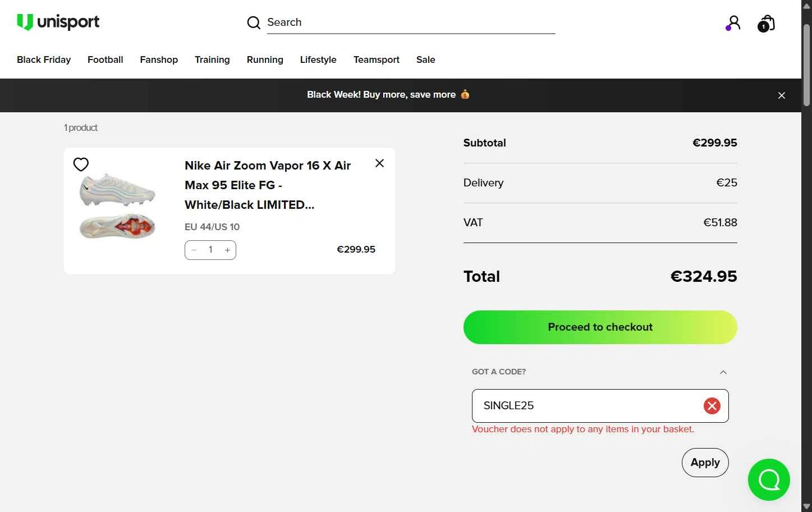This screenshot has width=812, height=512.
Task: Decrease product quantity with minus
Action: click(194, 250)
